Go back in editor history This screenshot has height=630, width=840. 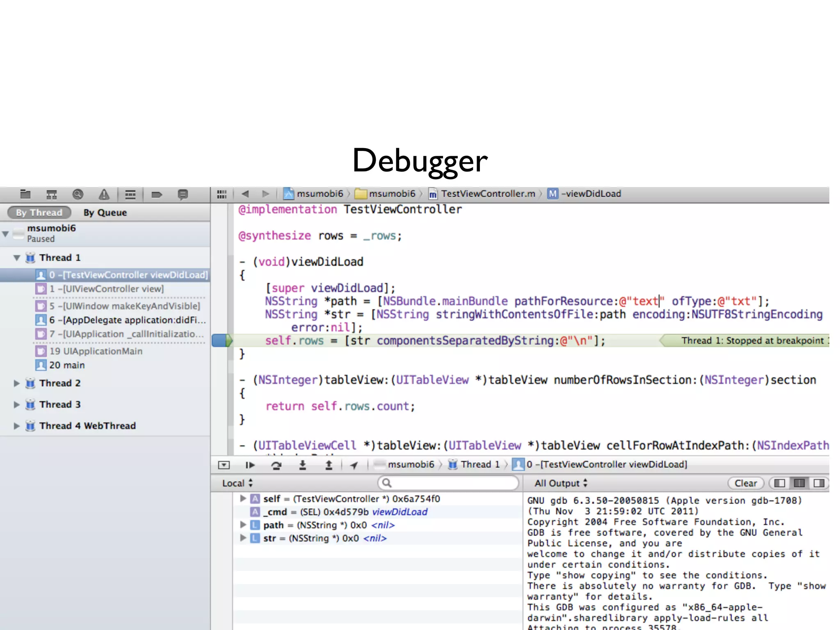[245, 194]
